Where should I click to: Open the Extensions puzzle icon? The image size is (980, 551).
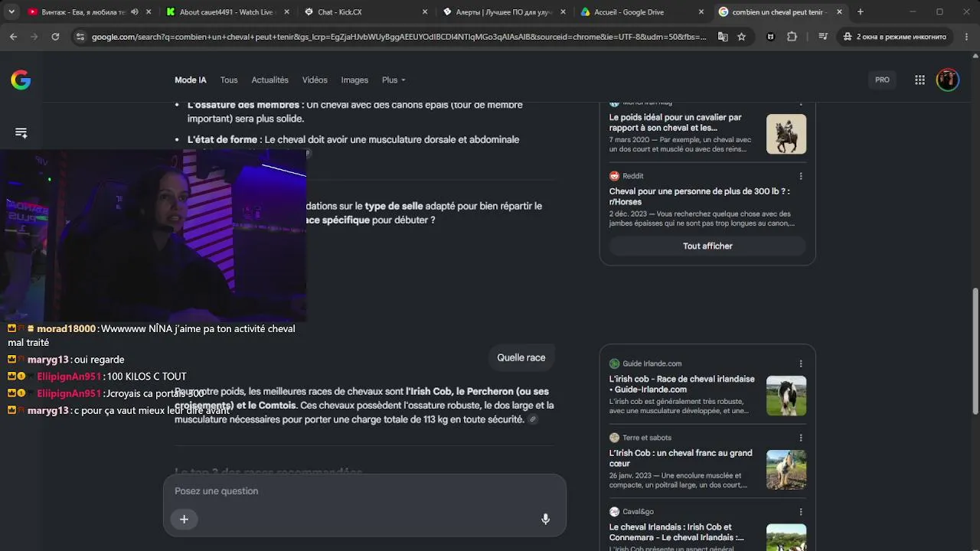click(x=792, y=37)
